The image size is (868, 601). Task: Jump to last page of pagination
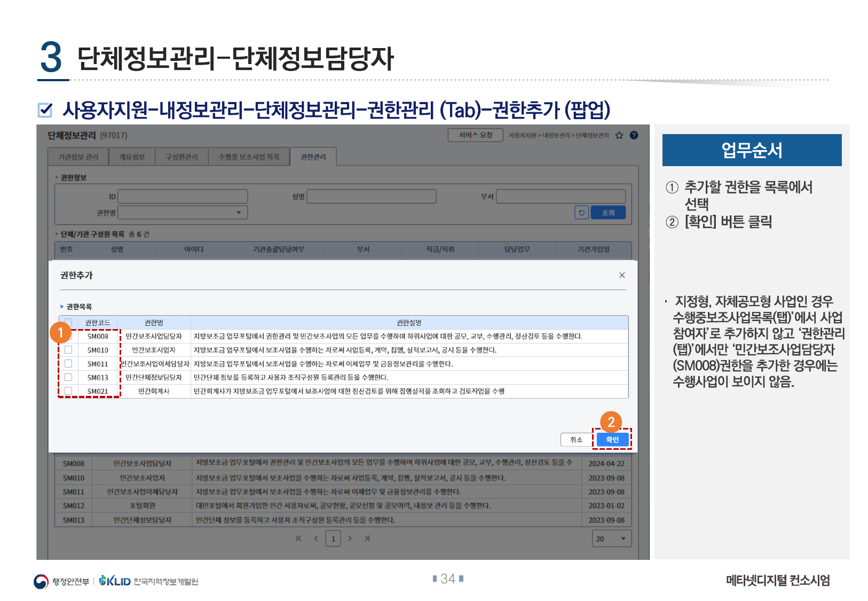coord(367,538)
